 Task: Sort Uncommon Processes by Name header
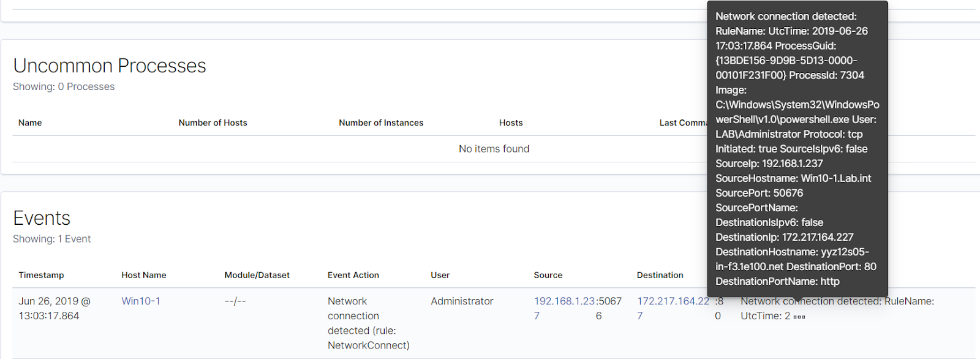(30, 123)
